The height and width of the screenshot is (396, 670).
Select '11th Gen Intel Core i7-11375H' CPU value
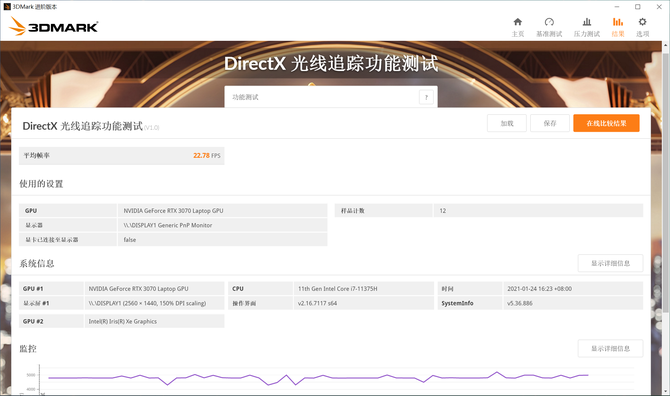pos(364,289)
